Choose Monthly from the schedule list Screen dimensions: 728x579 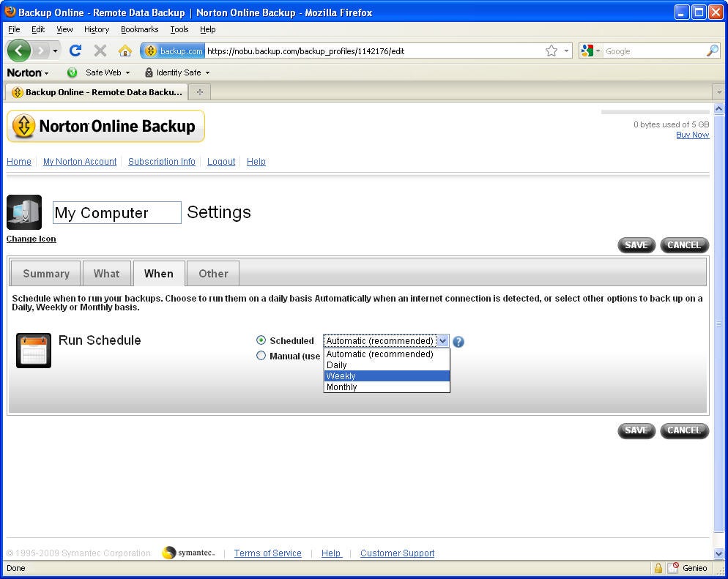(x=386, y=387)
